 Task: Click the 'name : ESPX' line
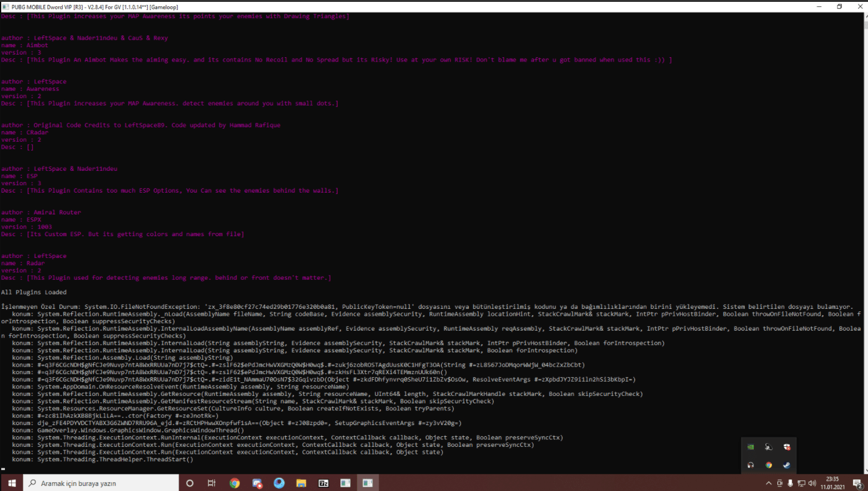point(20,220)
